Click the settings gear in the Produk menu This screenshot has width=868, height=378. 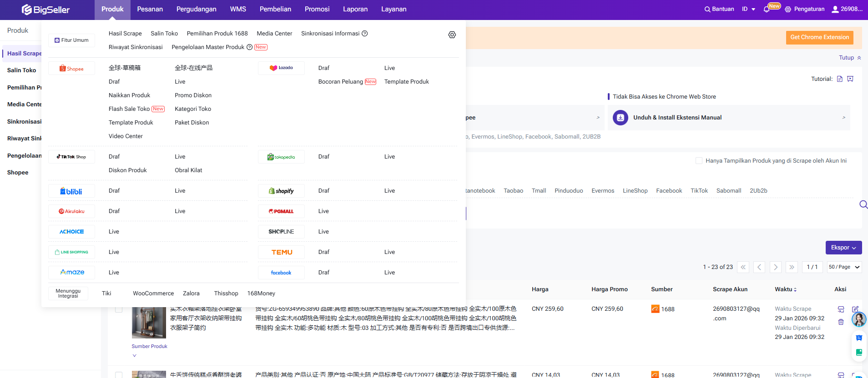452,35
